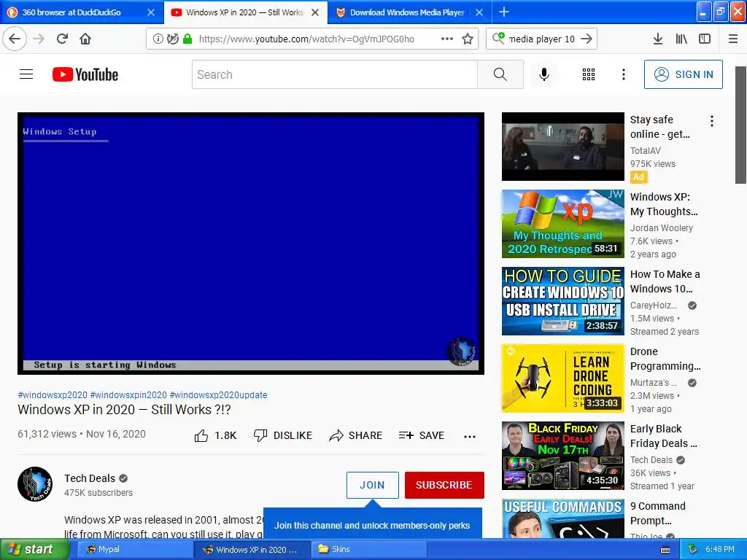
Task: Open the browser library icon
Action: click(x=681, y=39)
